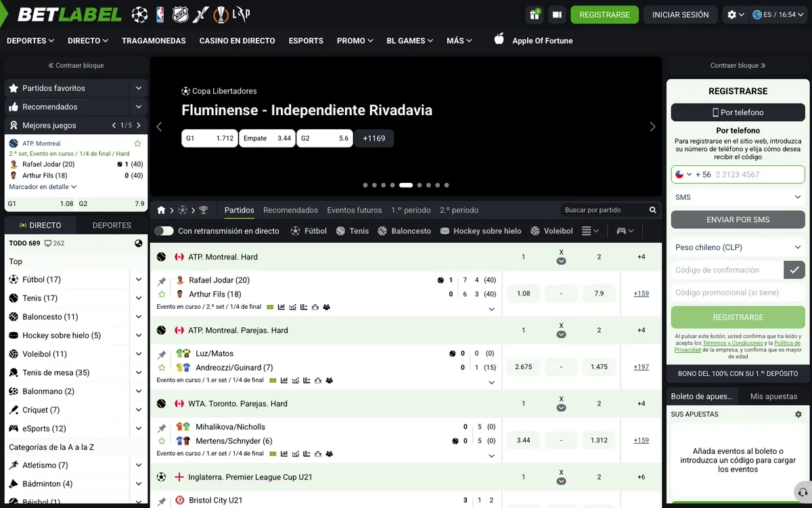
Task: Open the coupon ticket icon in header
Action: click(557, 14)
